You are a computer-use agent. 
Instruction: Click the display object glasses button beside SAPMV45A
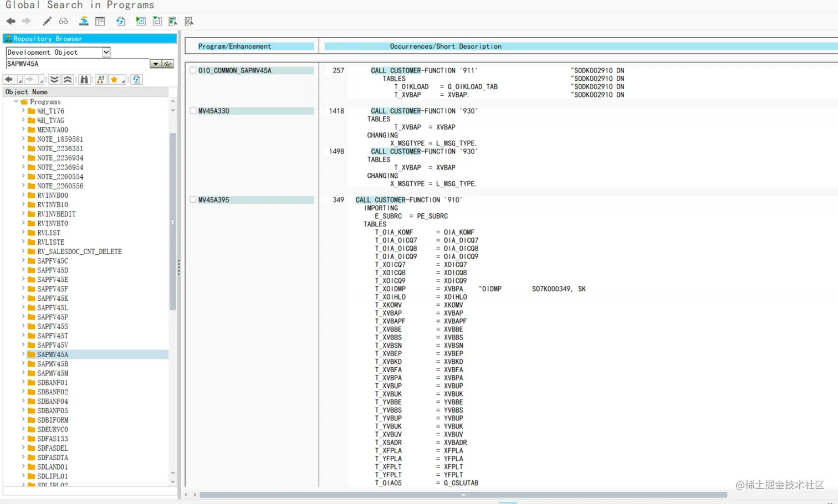click(168, 64)
